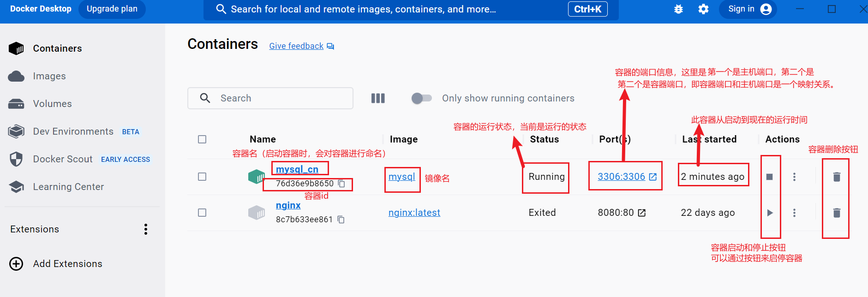Image resolution: width=868 pixels, height=297 pixels.
Task: Click in the containers Search field
Action: click(x=270, y=98)
